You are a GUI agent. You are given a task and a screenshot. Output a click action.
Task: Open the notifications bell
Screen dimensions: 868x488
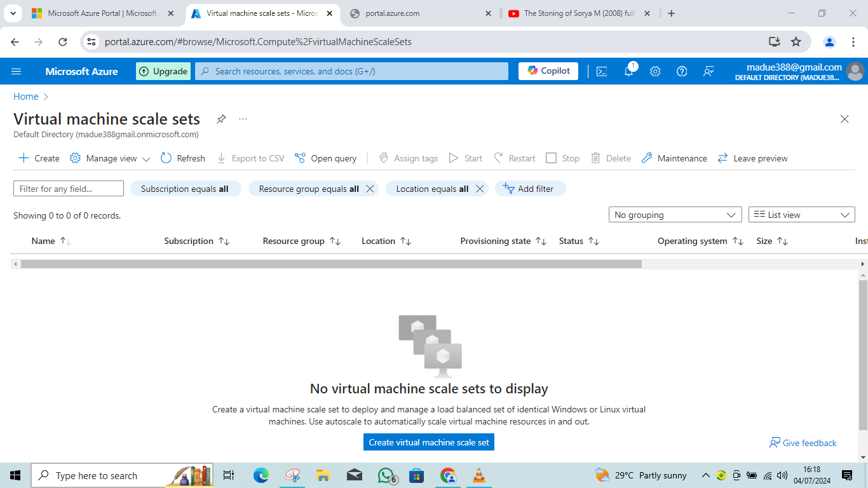[x=628, y=71]
